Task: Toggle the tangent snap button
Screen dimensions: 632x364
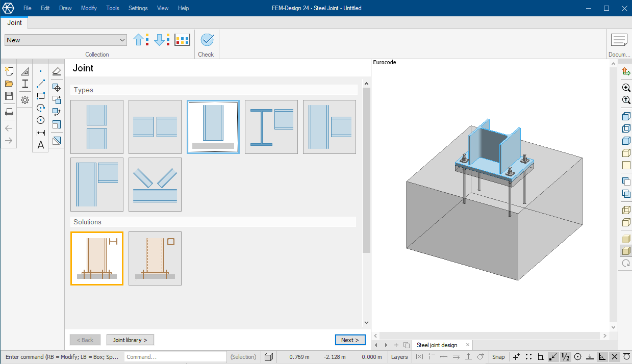Action: [626, 357]
